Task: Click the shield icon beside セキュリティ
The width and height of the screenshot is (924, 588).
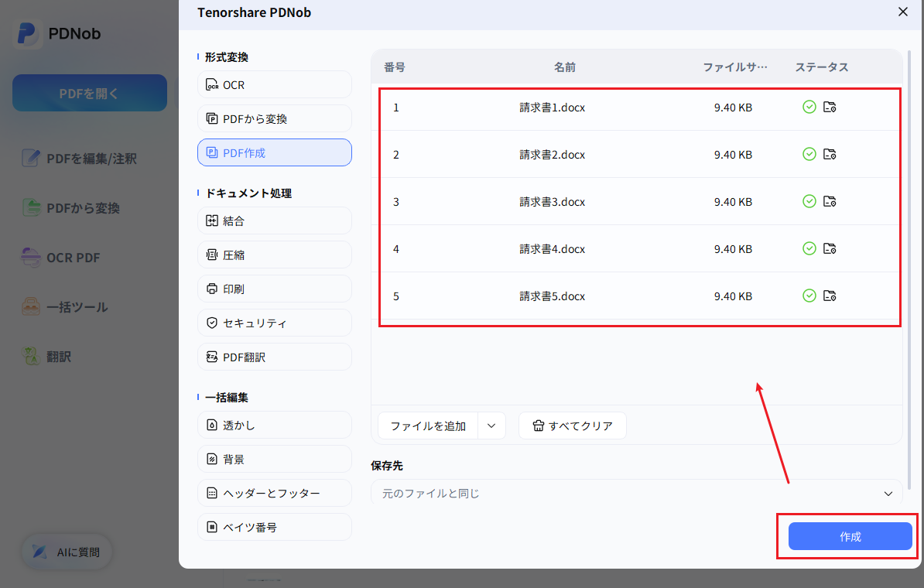Action: click(x=212, y=323)
